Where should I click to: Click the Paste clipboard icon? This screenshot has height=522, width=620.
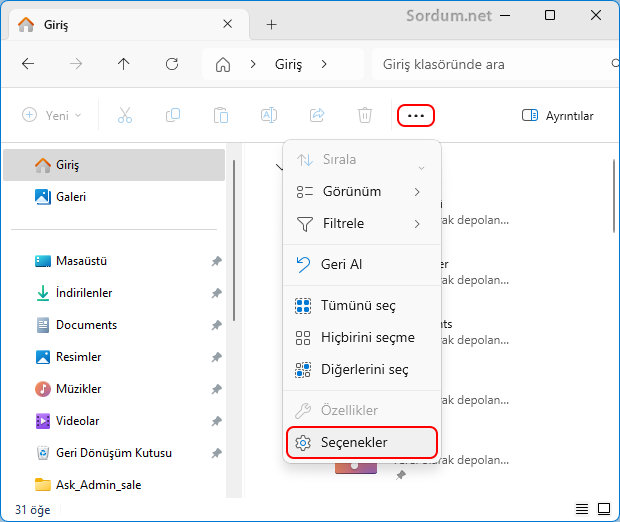[x=221, y=115]
